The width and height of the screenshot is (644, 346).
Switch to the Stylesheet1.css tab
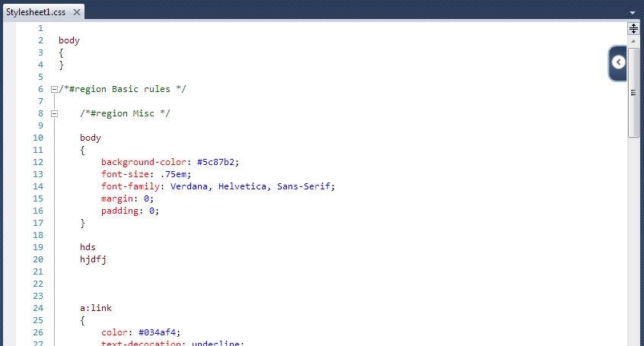(36, 12)
